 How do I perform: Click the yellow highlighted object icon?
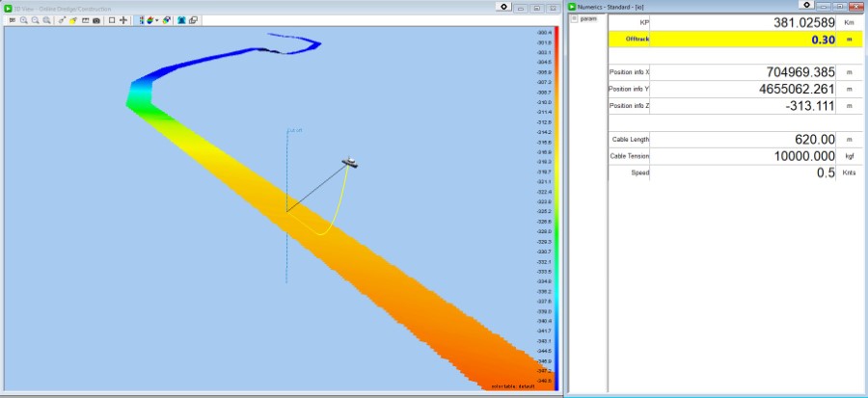coord(73,20)
